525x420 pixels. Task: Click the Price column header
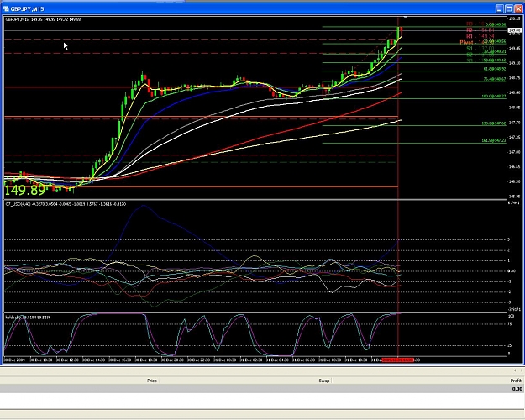click(152, 381)
